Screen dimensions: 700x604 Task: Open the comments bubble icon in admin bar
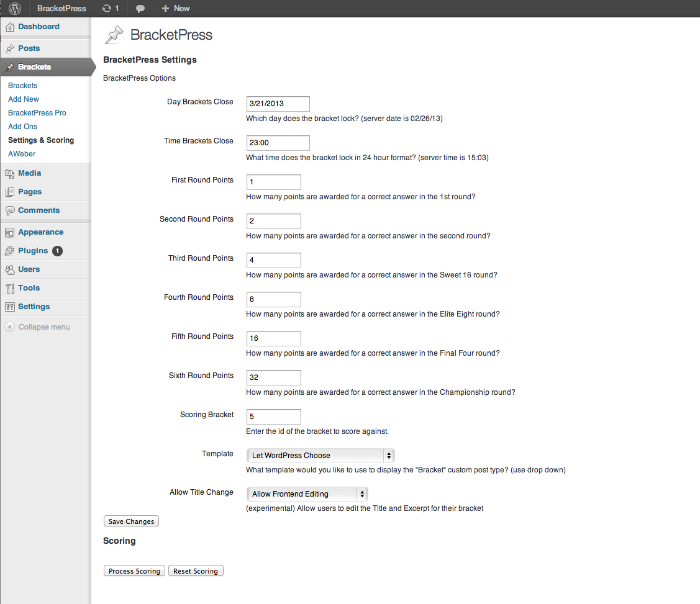pos(140,9)
